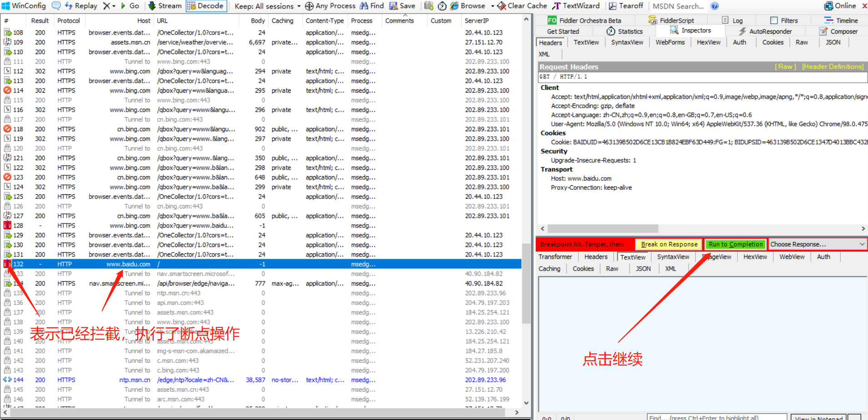Expand the Browse dropdown arrow
The width and height of the screenshot is (868, 420).
pyautogui.click(x=493, y=6)
